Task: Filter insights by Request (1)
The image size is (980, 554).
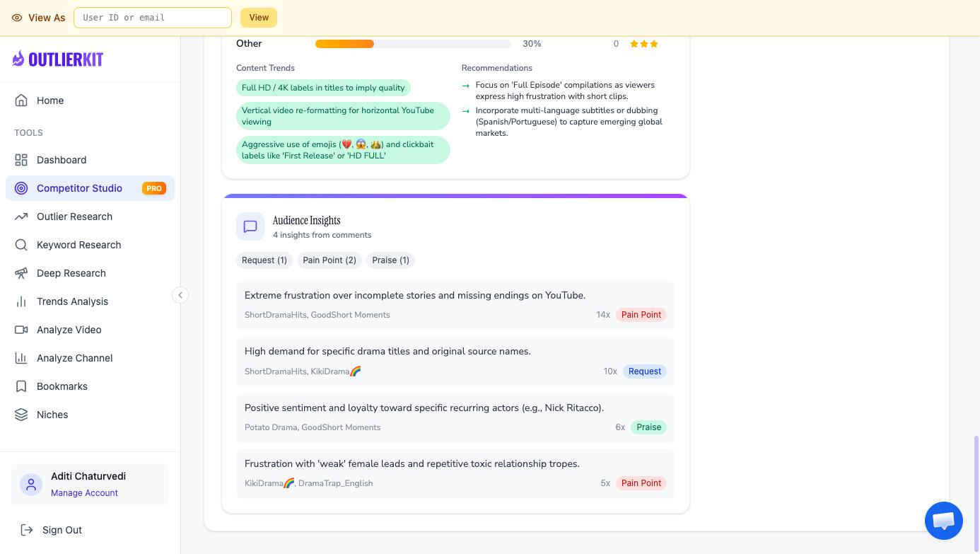Action: (264, 260)
